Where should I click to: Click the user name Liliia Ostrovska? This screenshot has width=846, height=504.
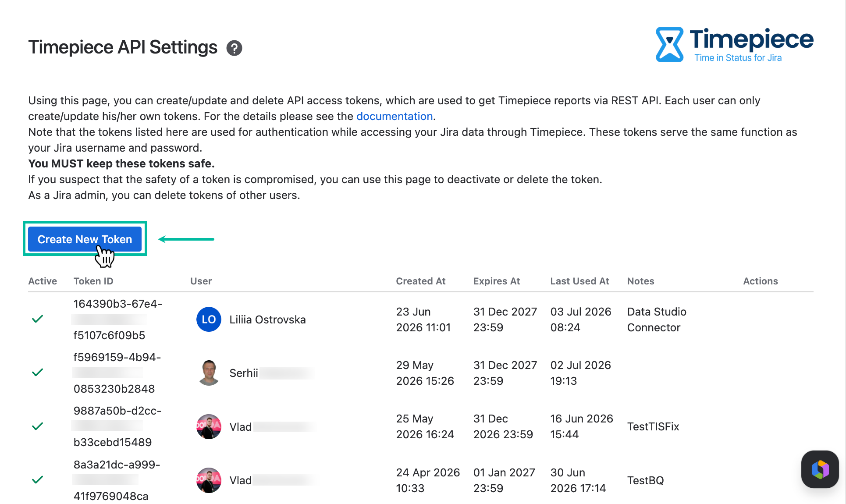pos(267,319)
